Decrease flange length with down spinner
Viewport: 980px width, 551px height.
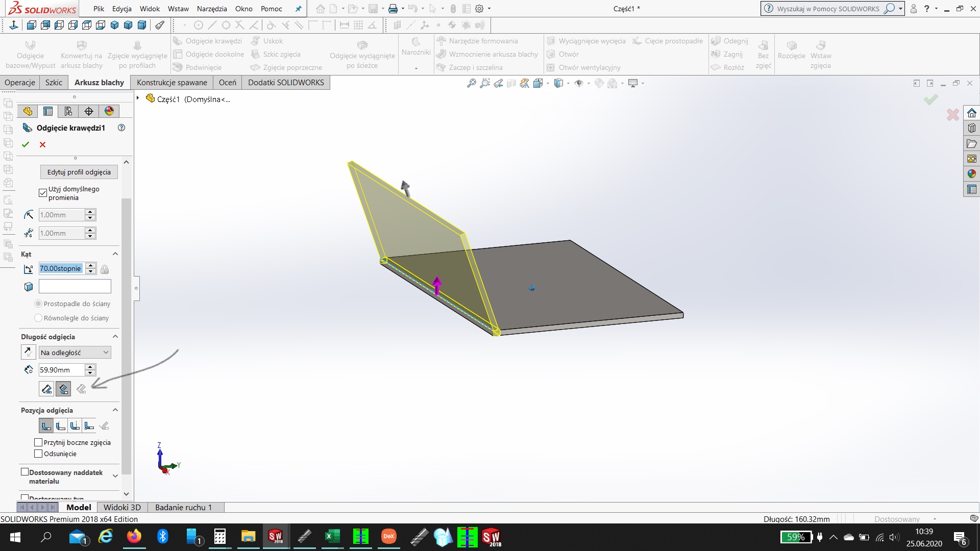[x=90, y=373]
